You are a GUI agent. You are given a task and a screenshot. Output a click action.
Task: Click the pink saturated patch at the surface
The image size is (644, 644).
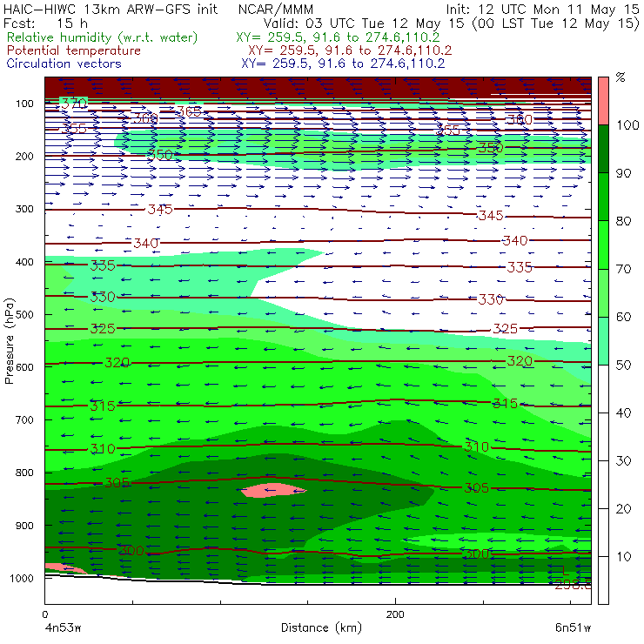(65, 568)
